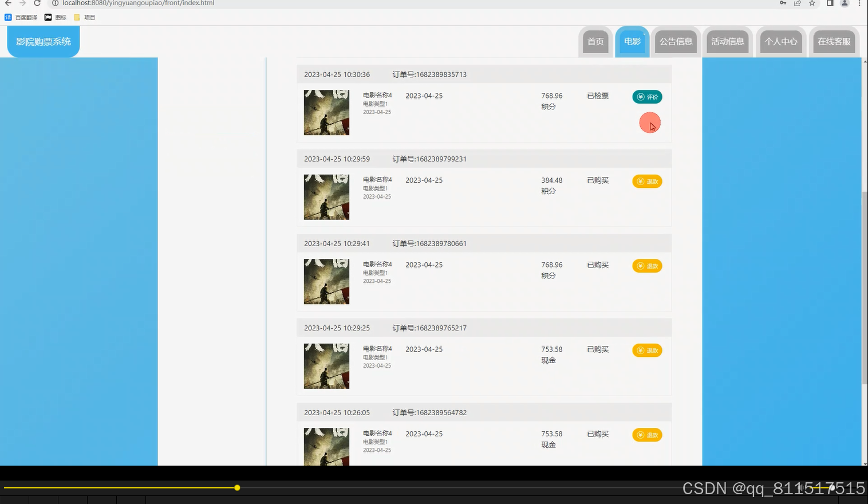This screenshot has width=868, height=504.
Task: Click timestamp 2023-04-25 10:26:05
Action: [x=337, y=412]
